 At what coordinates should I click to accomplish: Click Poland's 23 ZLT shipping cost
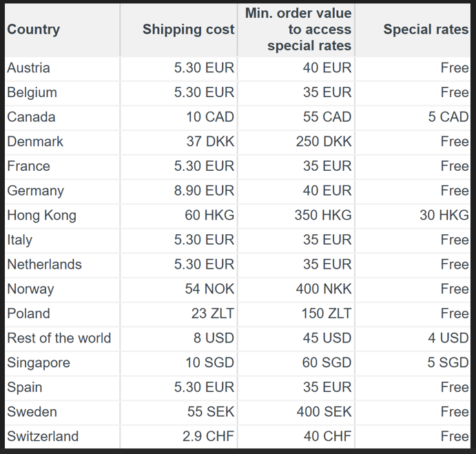pyautogui.click(x=212, y=313)
